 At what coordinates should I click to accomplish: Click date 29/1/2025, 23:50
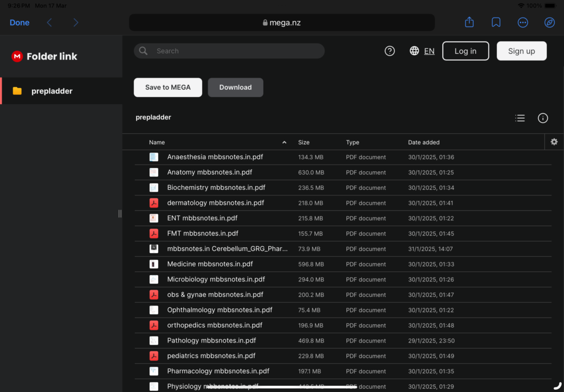[431, 341]
